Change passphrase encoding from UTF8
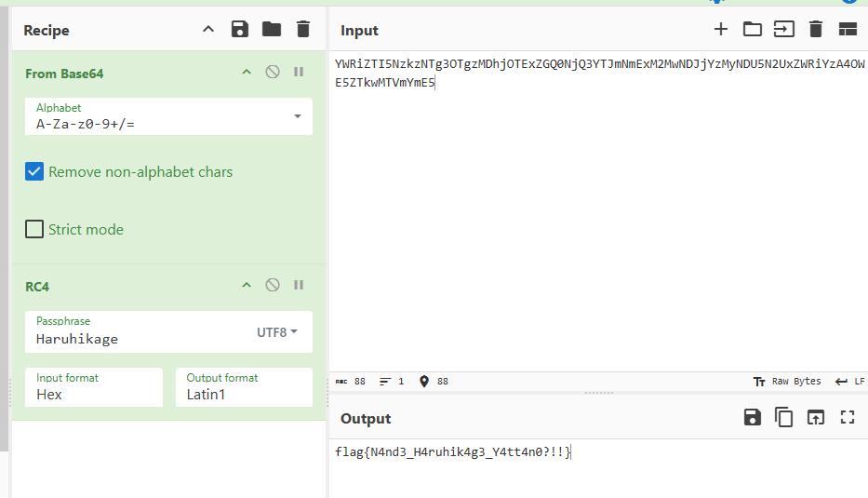868x498 pixels. 277,332
